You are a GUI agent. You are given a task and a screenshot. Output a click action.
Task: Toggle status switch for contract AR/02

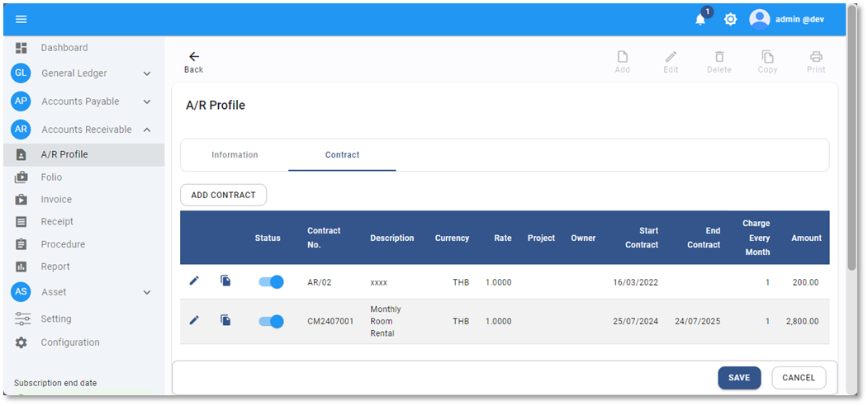(271, 282)
